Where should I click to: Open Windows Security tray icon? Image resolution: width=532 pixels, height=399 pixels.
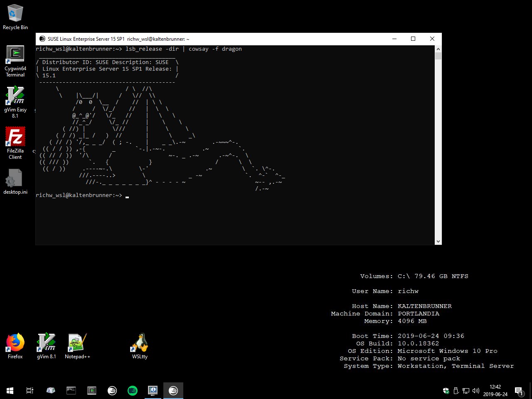coord(446,391)
